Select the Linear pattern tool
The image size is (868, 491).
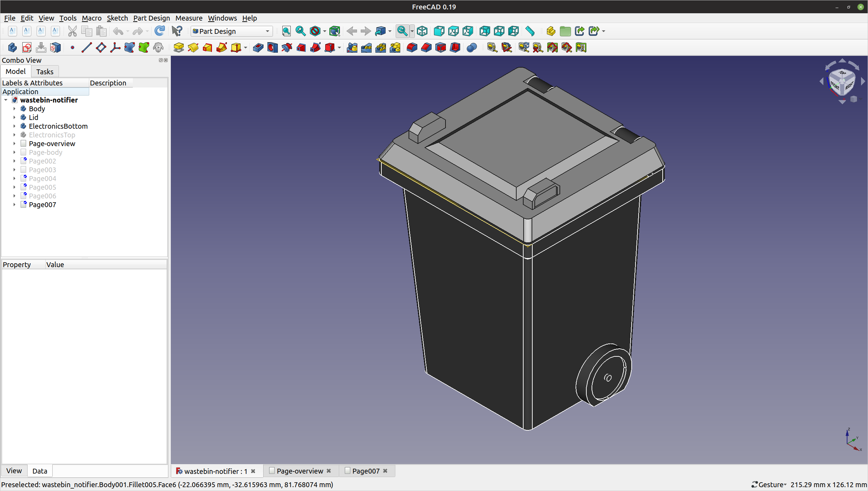(366, 47)
